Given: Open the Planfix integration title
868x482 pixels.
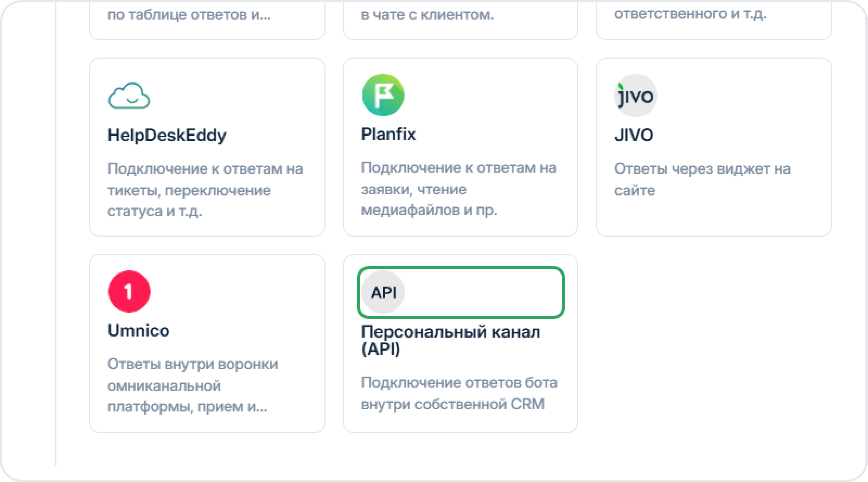Looking at the screenshot, I should pyautogui.click(x=388, y=134).
